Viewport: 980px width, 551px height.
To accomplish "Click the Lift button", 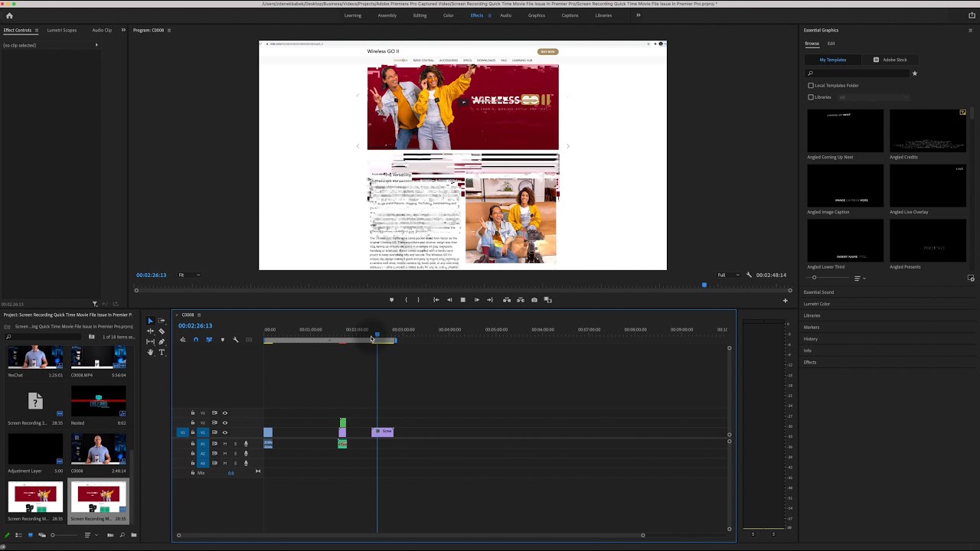I will [x=506, y=300].
